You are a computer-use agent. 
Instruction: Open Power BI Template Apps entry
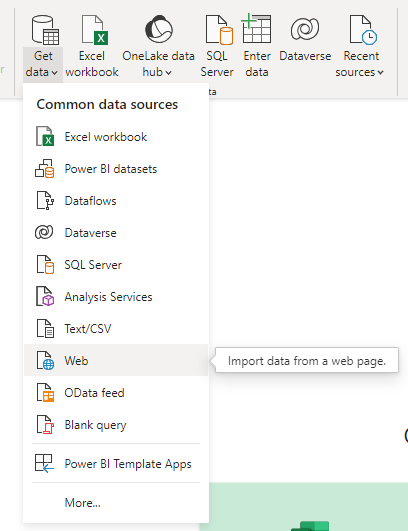coord(116,464)
